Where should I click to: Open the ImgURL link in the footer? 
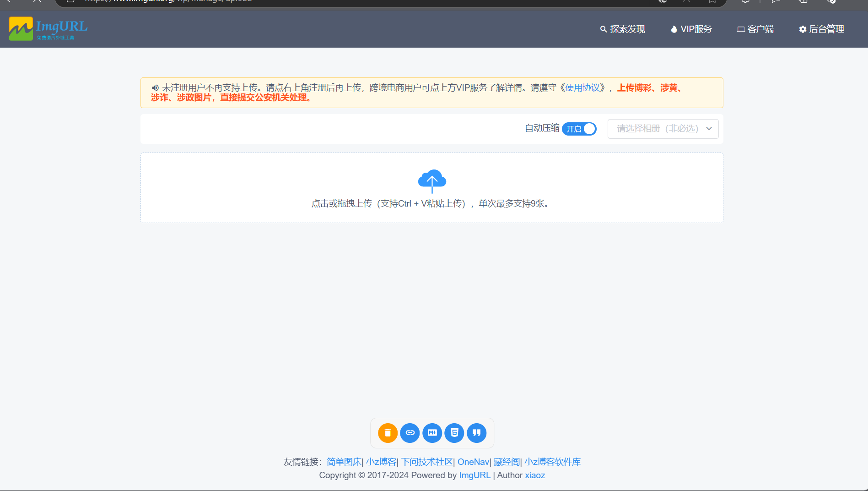[x=474, y=475]
